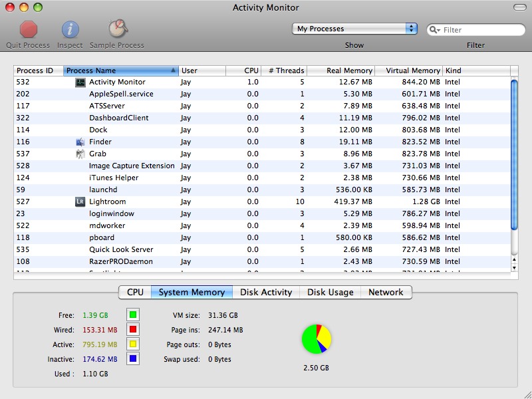The height and width of the screenshot is (399, 532).
Task: Select the loginwindow process row
Action: click(x=262, y=213)
